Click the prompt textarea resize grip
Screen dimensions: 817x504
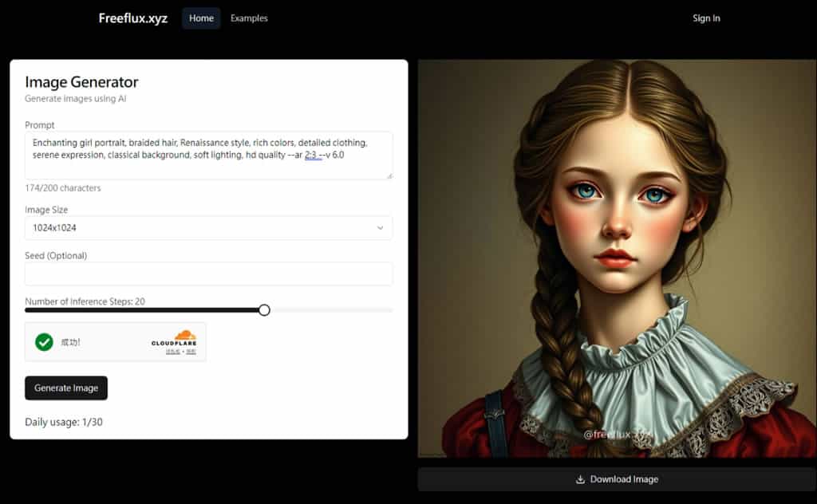[x=389, y=176]
